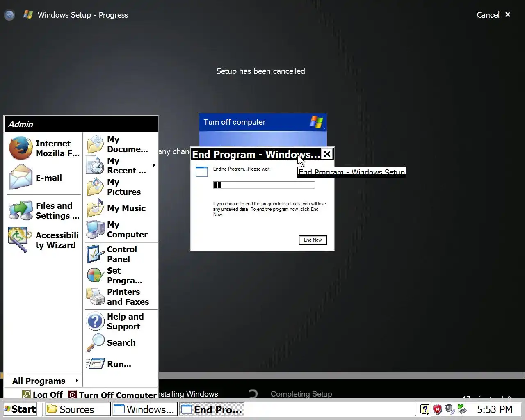Click Turn off computer dialog title bar

point(262,122)
